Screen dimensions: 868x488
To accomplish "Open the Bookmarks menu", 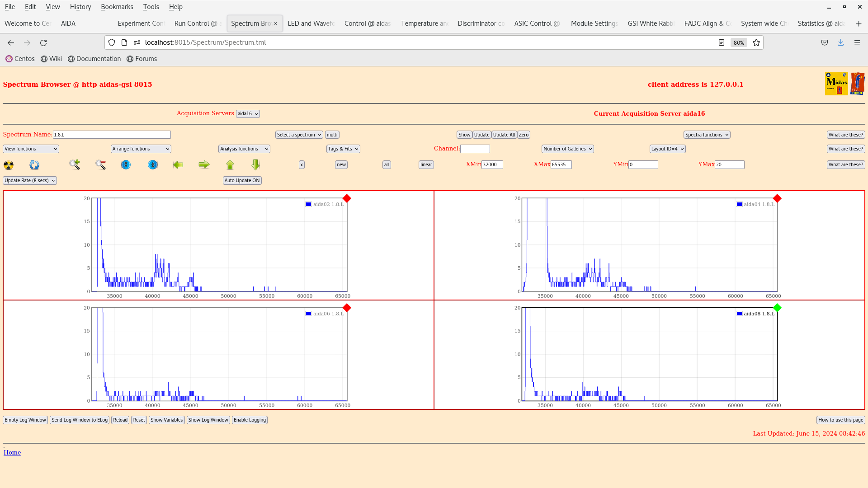I will pyautogui.click(x=117, y=7).
